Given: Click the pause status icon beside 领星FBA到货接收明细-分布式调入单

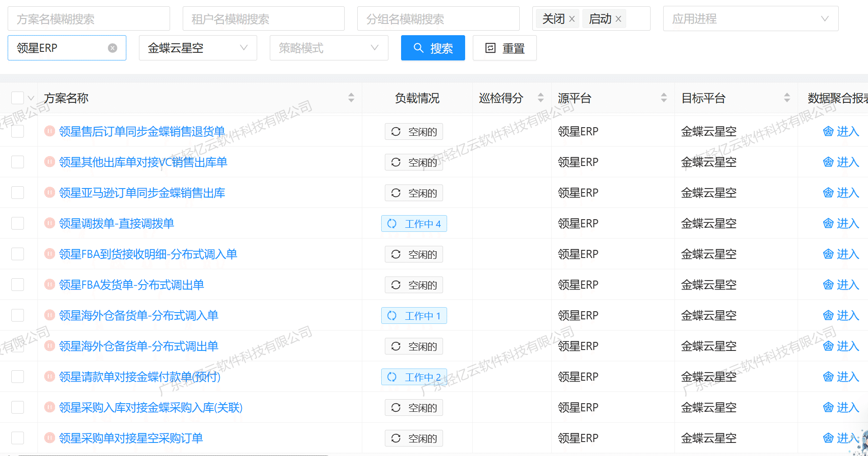Looking at the screenshot, I should 50,254.
